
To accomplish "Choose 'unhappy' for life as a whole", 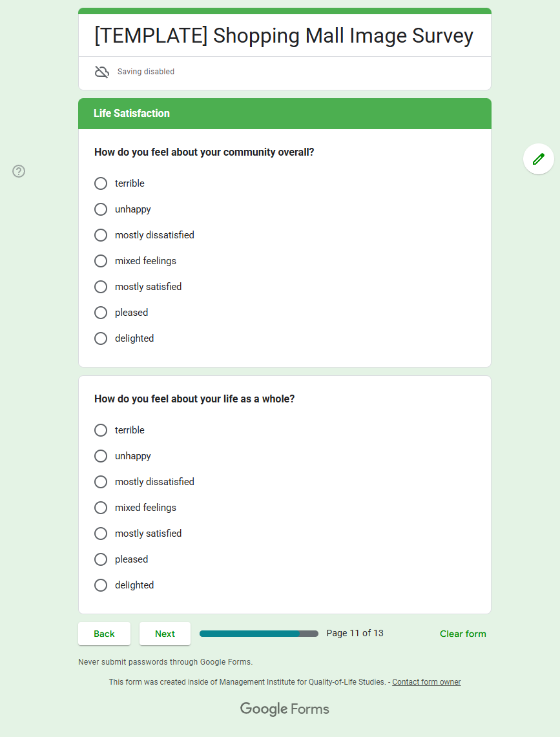I will point(101,456).
